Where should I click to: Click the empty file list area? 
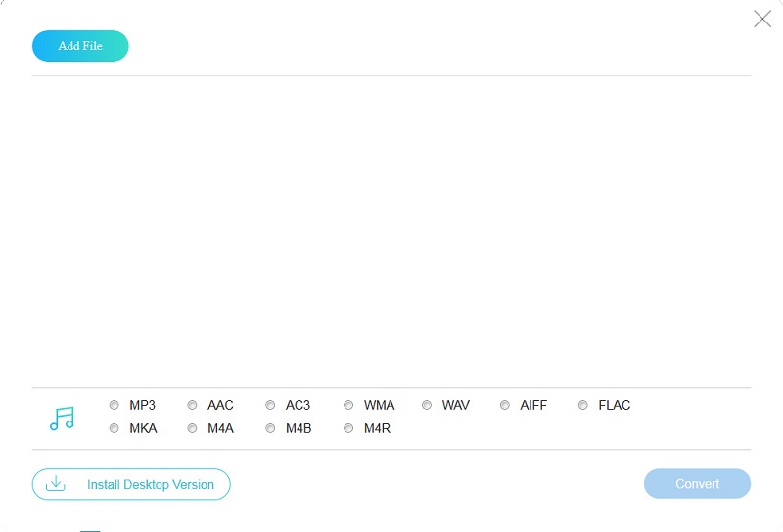391,230
